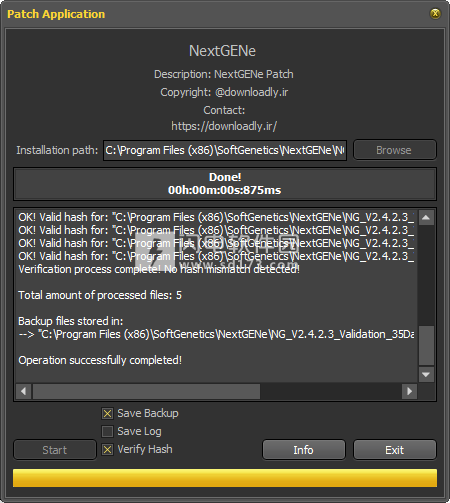
Task: Click the vertical scrollbar thumb in log
Action: point(426,345)
